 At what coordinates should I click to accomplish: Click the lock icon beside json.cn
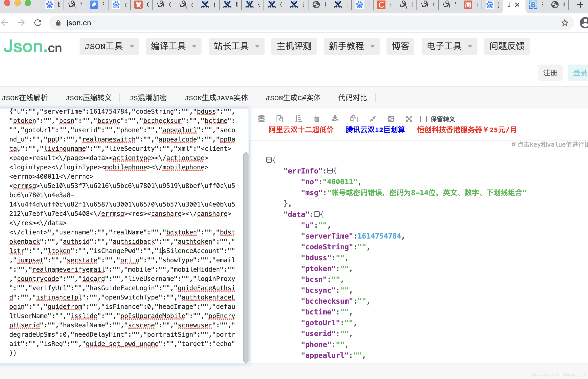click(x=58, y=23)
